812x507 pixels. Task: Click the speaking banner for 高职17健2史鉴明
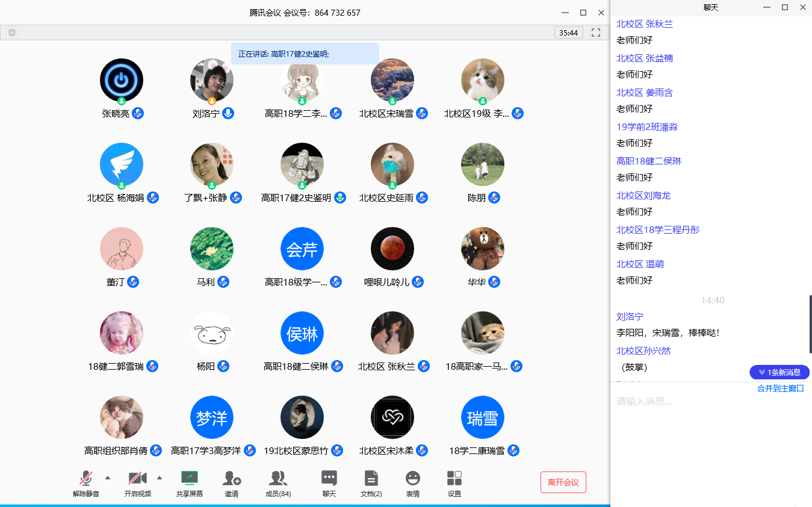pyautogui.click(x=306, y=54)
